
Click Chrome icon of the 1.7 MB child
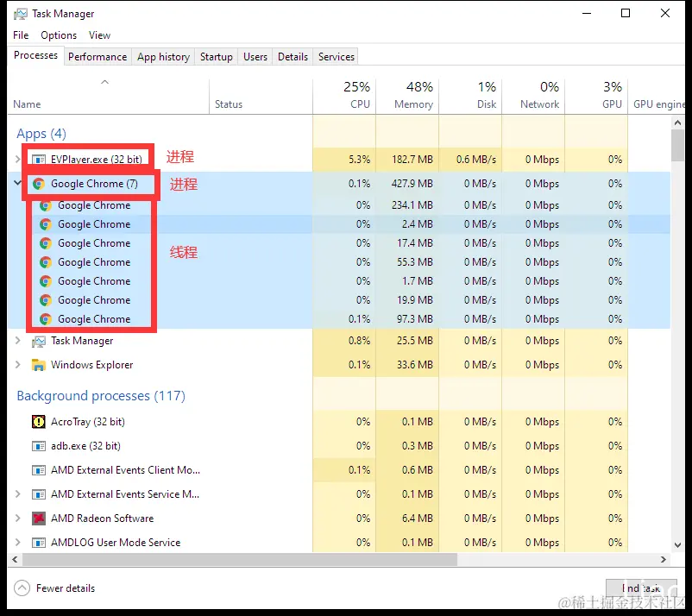46,281
